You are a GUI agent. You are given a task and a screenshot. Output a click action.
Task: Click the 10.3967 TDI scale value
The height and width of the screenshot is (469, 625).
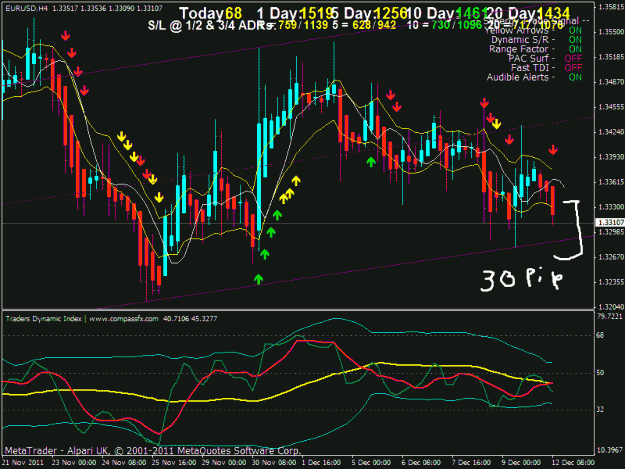[x=609, y=450]
